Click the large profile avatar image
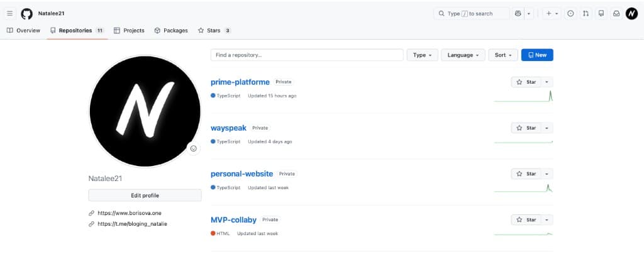The height and width of the screenshot is (254, 644). coord(145,111)
